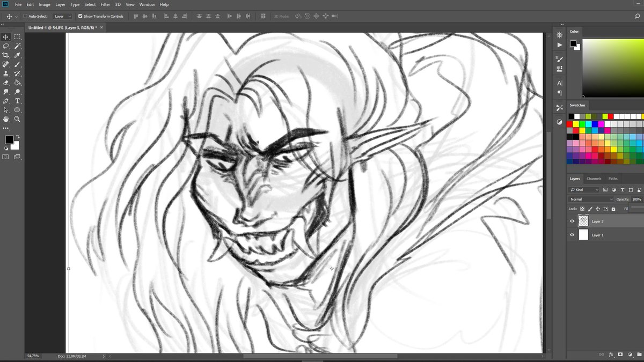Open the Edit Toolbar three-dots button
Screen dimensions: 644x362
click(x=6, y=128)
